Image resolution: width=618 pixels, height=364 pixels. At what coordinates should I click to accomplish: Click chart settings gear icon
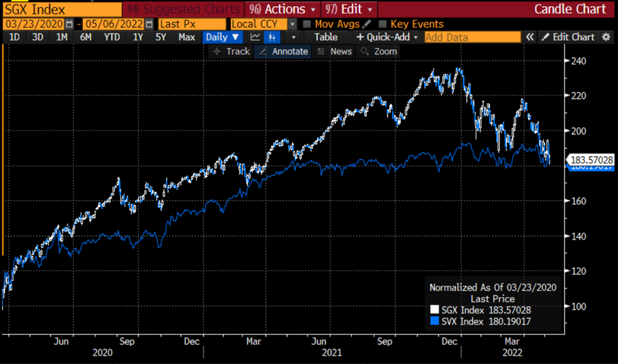[x=606, y=37]
